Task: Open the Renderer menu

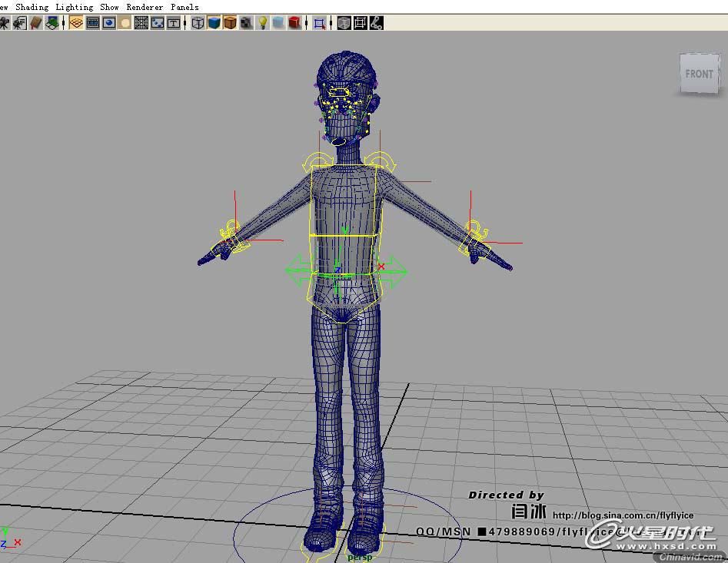Action: [145, 7]
